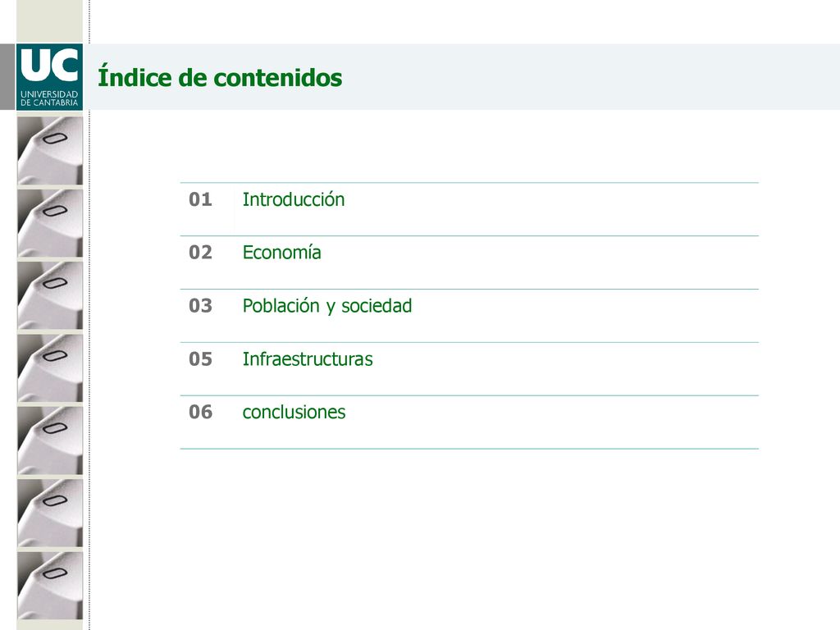
Task: Open the Introducción index entry
Action: 294,199
